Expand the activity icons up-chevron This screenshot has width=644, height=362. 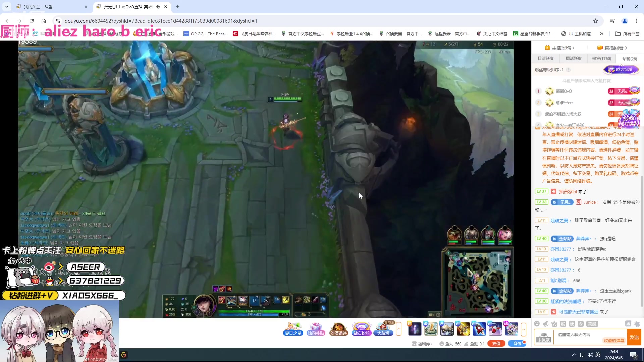(x=399, y=329)
